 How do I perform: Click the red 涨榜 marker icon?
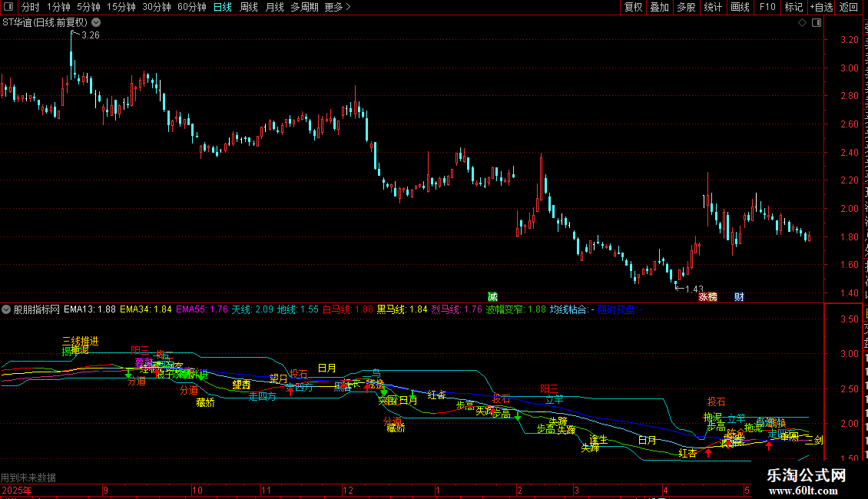coord(707,297)
